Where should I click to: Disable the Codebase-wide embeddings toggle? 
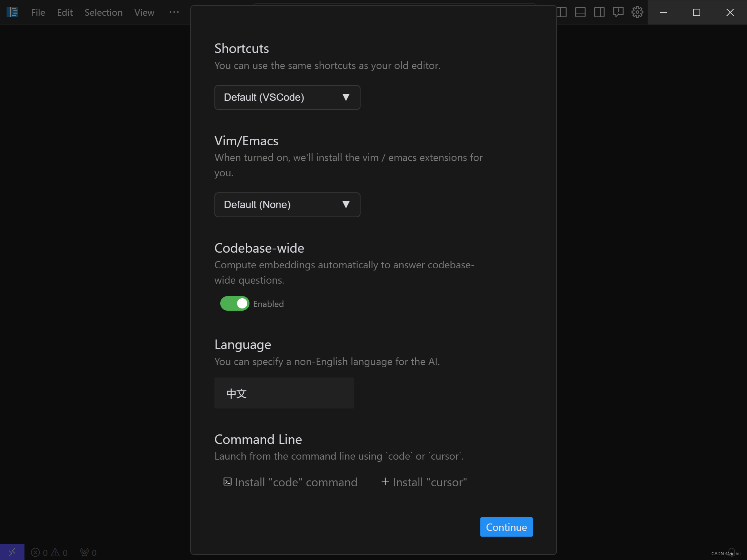point(235,303)
